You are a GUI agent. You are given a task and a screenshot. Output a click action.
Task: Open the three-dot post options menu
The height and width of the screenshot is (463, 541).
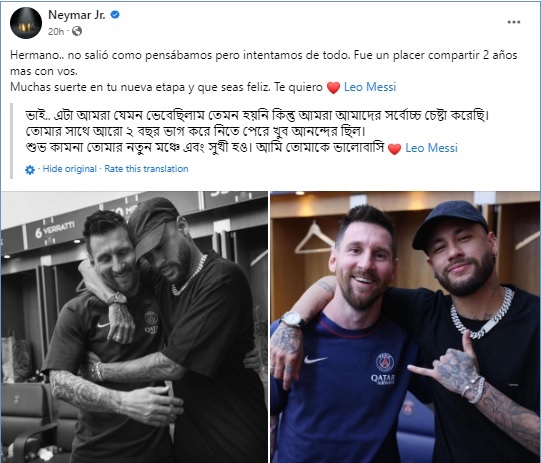513,22
